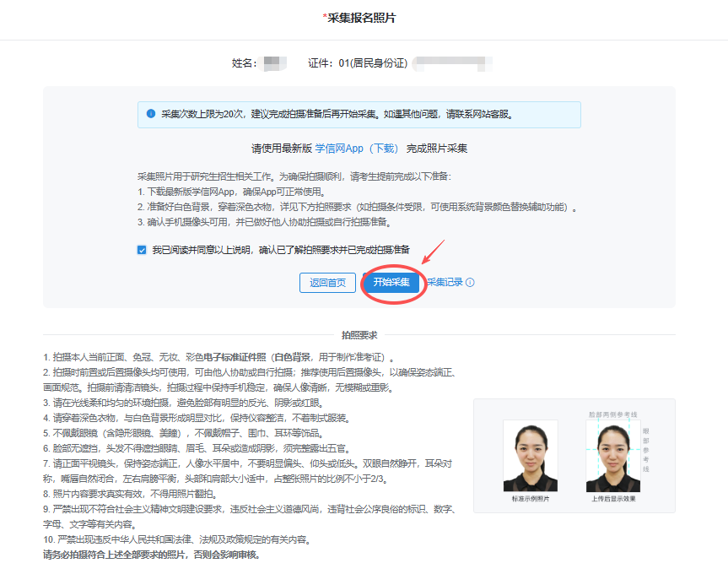Click the 证件：01(居民身份证) text
728x574 pixels.
[x=358, y=63]
